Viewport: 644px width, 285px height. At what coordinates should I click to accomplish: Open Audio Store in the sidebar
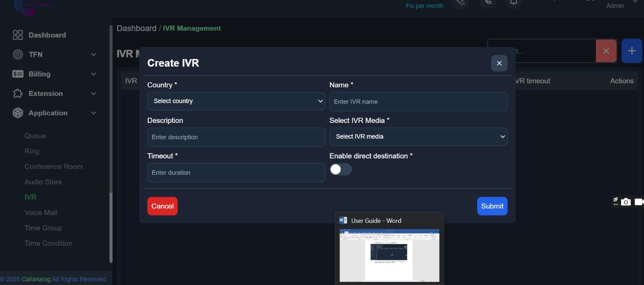[x=43, y=182]
